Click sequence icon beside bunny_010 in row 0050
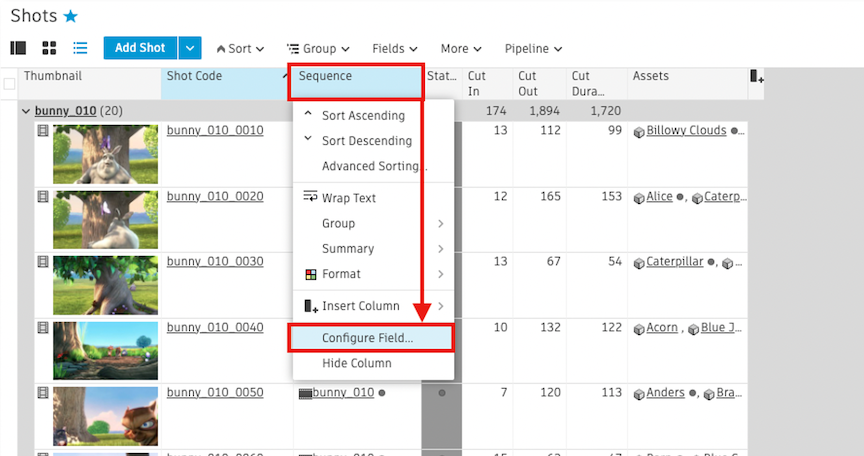This screenshot has height=456, width=864. 305,394
